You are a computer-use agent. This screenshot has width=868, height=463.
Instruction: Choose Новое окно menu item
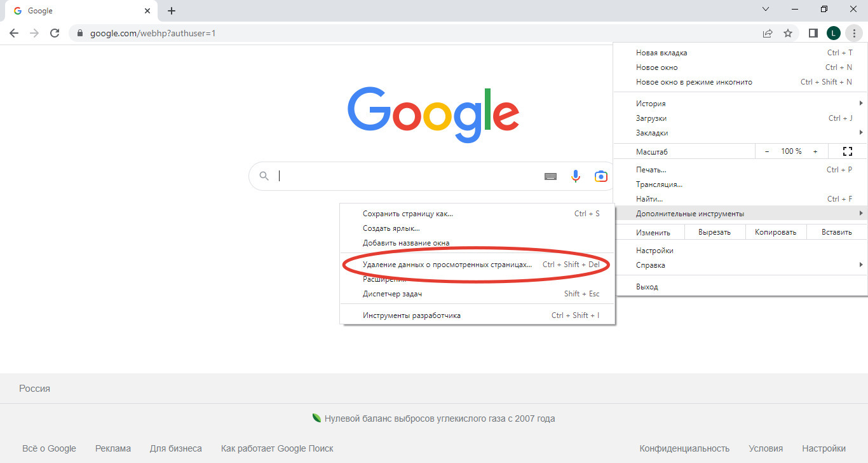click(x=740, y=67)
